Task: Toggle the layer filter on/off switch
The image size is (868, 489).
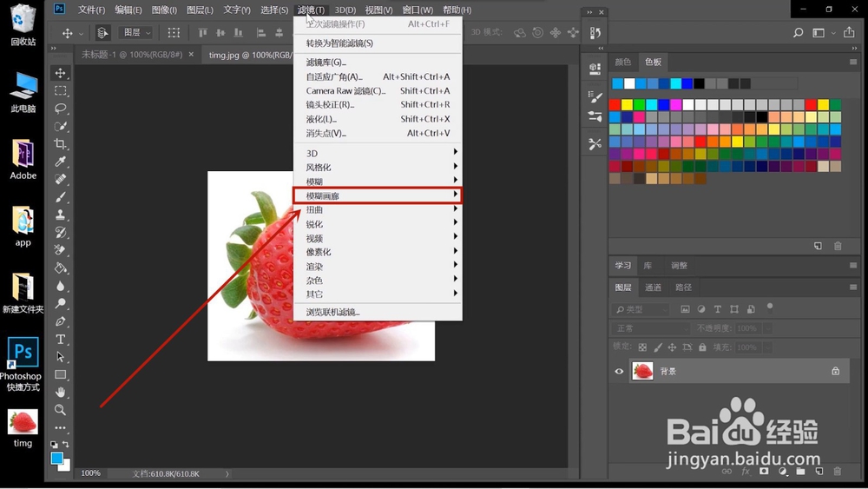Action: pyautogui.click(x=769, y=307)
